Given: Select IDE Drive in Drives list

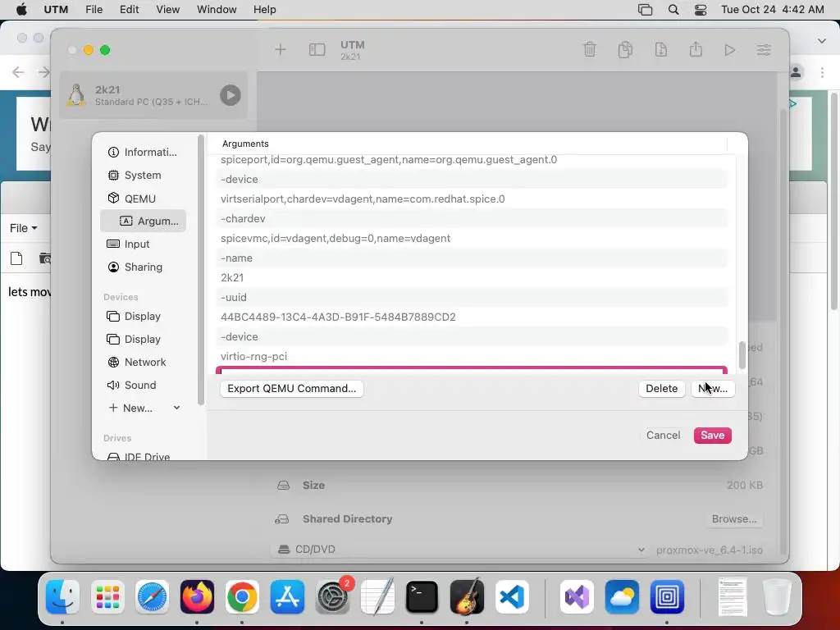Looking at the screenshot, I should pyautogui.click(x=143, y=456).
